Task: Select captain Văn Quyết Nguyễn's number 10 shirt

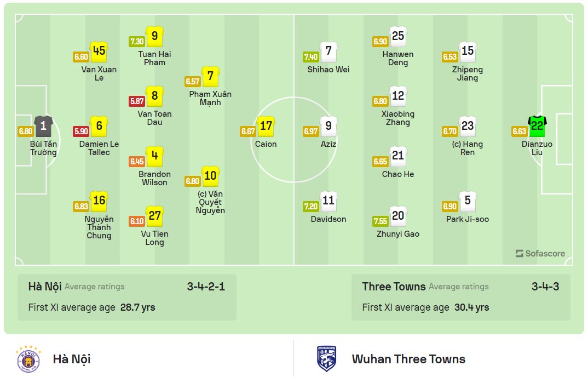Action: tap(210, 176)
